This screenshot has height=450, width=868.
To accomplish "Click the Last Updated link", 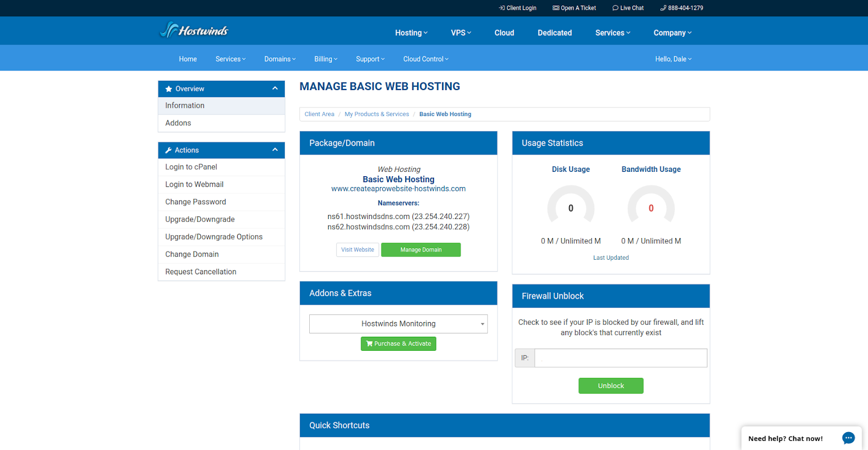I will [x=611, y=258].
